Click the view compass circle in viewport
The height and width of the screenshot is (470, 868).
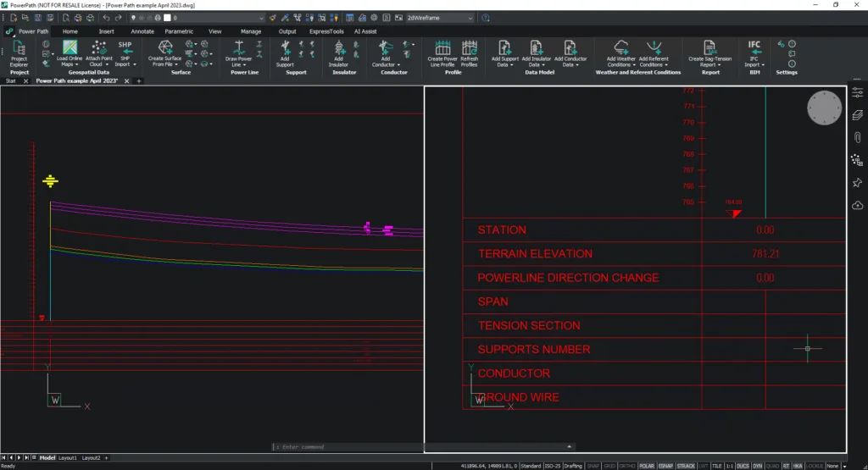824,108
